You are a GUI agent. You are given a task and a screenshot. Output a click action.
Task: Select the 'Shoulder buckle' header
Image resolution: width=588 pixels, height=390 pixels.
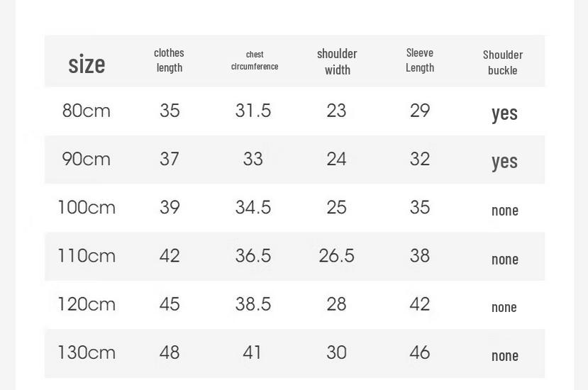click(x=503, y=62)
